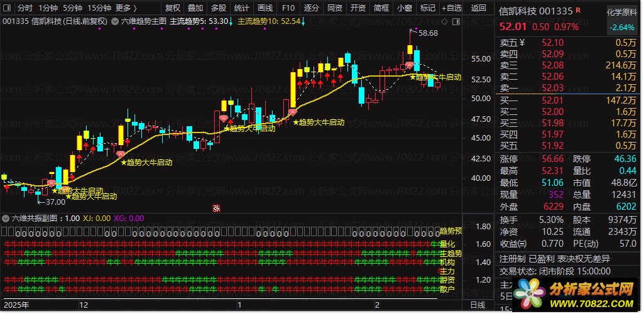The height and width of the screenshot is (314, 644).
Task: Open F10 company info
Action: (x=288, y=8)
